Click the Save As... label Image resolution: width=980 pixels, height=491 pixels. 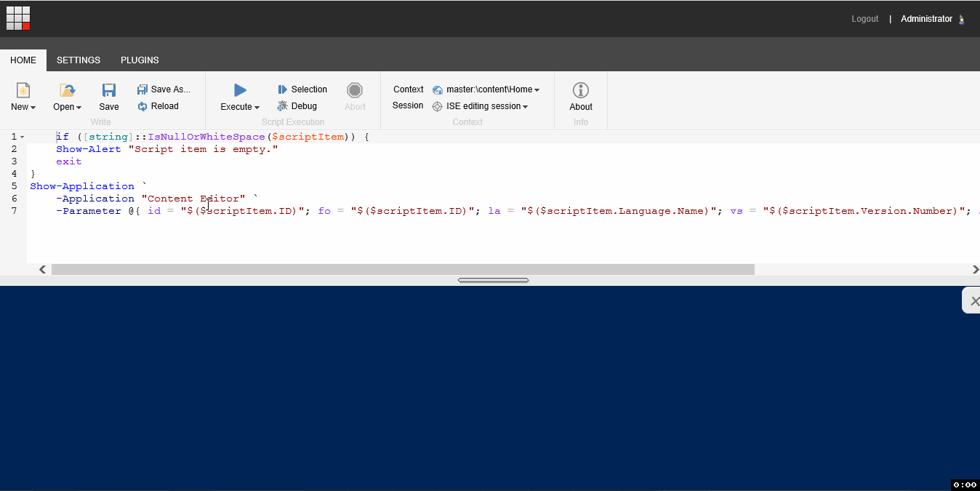coord(171,89)
